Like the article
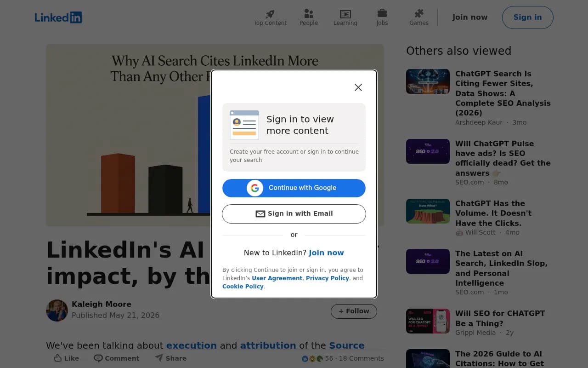 [x=67, y=358]
